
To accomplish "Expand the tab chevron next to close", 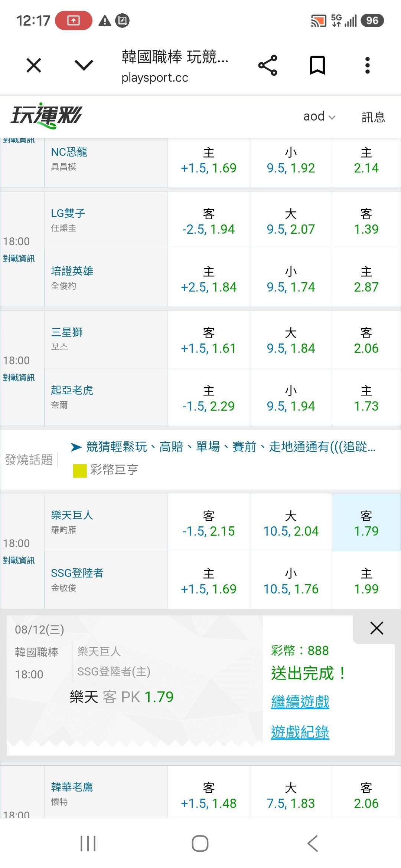I will coord(84,66).
